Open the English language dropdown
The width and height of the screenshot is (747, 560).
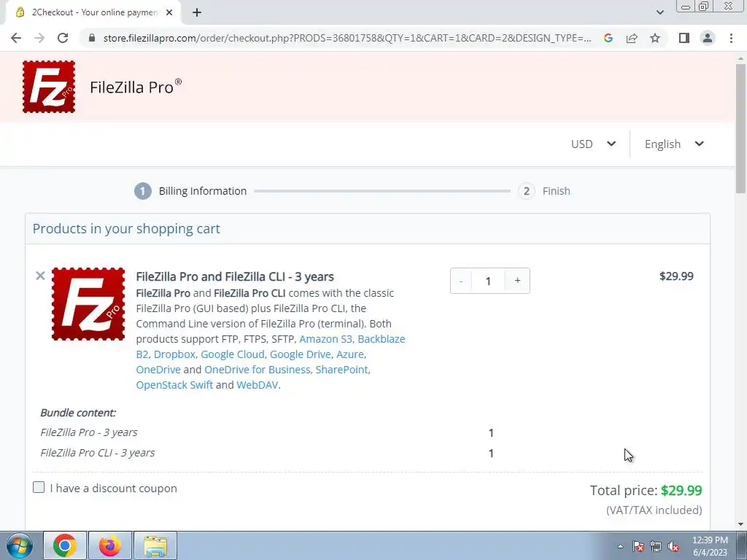(674, 144)
